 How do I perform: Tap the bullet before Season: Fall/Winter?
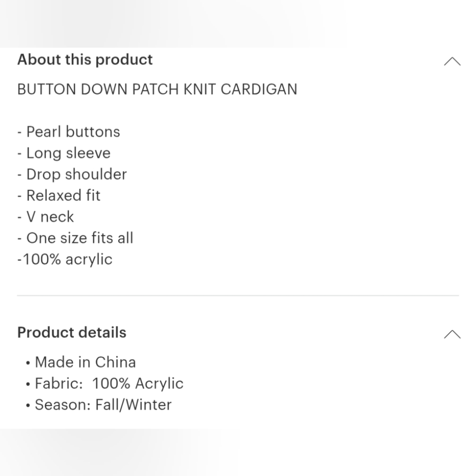click(29, 406)
